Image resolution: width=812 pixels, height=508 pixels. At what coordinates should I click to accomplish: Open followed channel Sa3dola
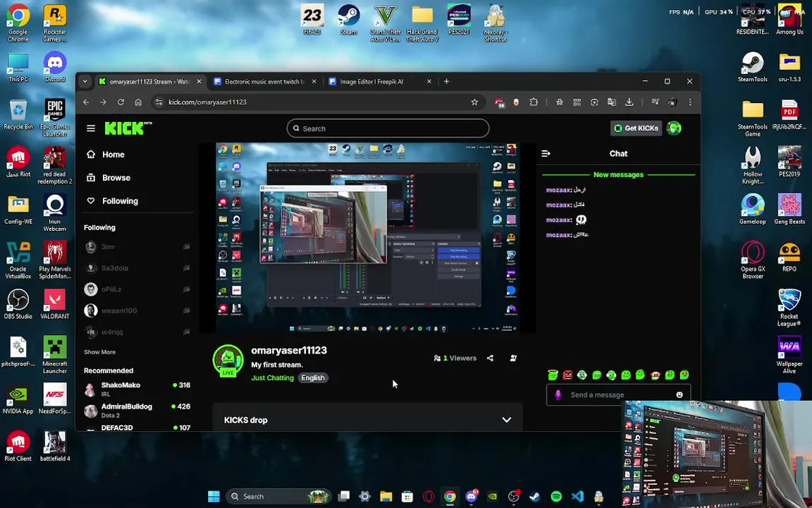[137, 268]
